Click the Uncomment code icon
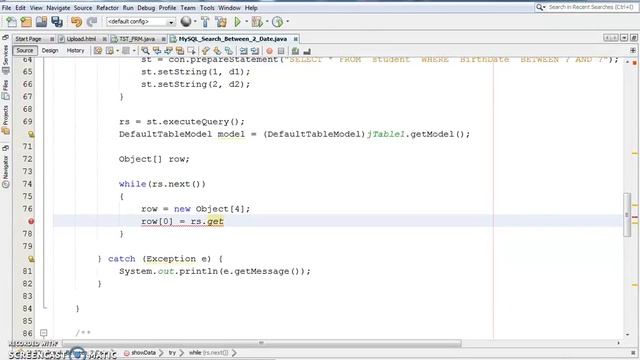640x360 pixels. (x=307, y=51)
